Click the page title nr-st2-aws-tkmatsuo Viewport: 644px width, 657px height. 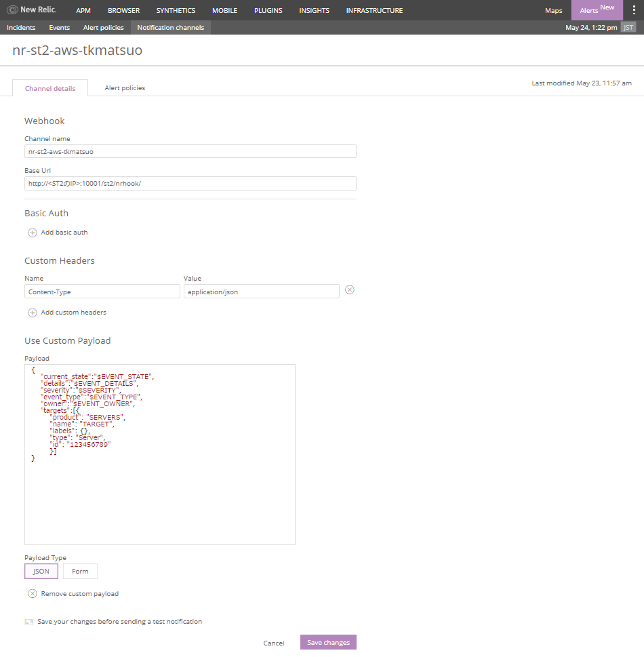coord(77,50)
